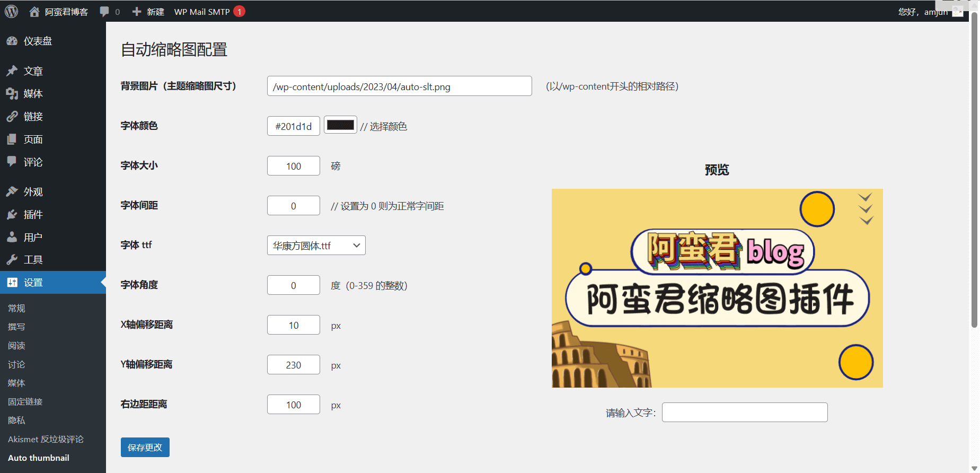Open the 工具 wrench icon
This screenshot has width=980, height=473.
tap(12, 260)
